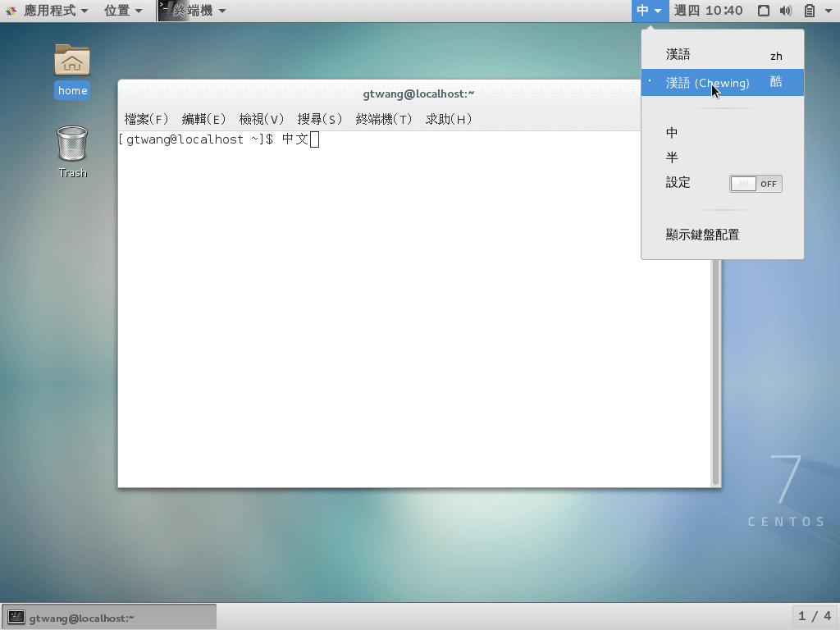Open the 中 input indicator dropdown
840x630 pixels.
click(x=650, y=11)
